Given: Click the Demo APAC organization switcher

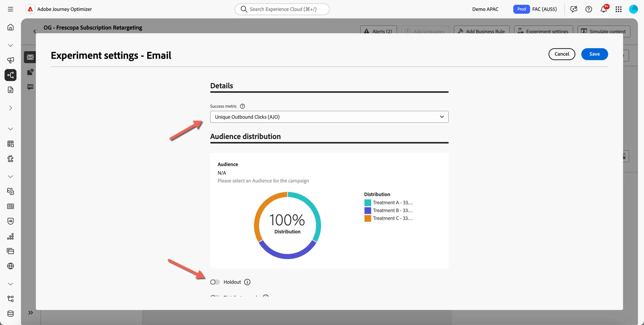Looking at the screenshot, I should tap(485, 9).
